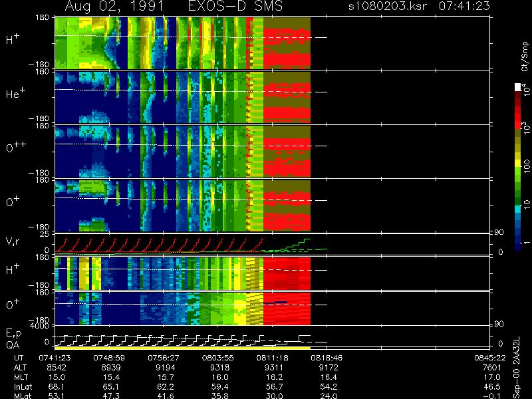This screenshot has width=532, height=399.
Task: Click ALT value "9172"
Action: click(x=329, y=368)
